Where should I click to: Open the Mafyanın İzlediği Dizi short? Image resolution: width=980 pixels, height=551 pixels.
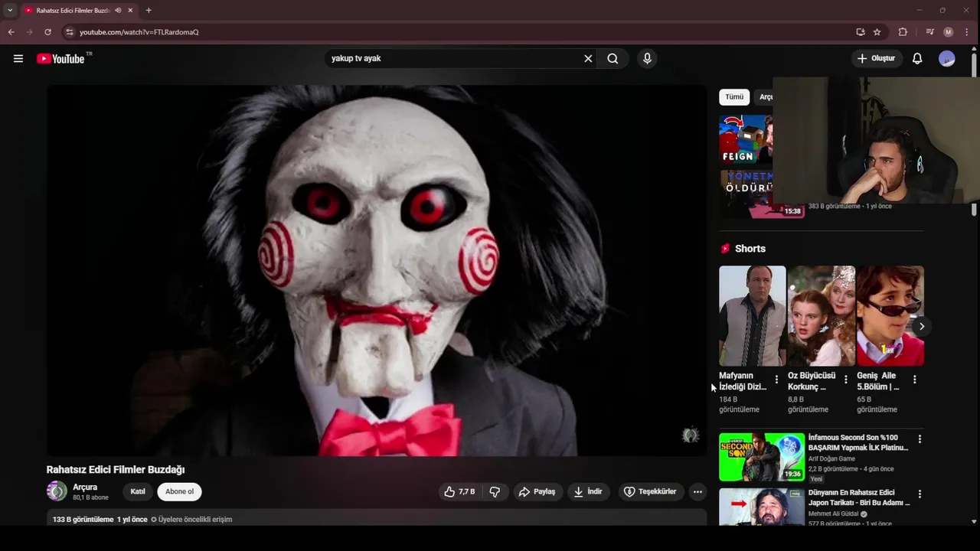752,315
